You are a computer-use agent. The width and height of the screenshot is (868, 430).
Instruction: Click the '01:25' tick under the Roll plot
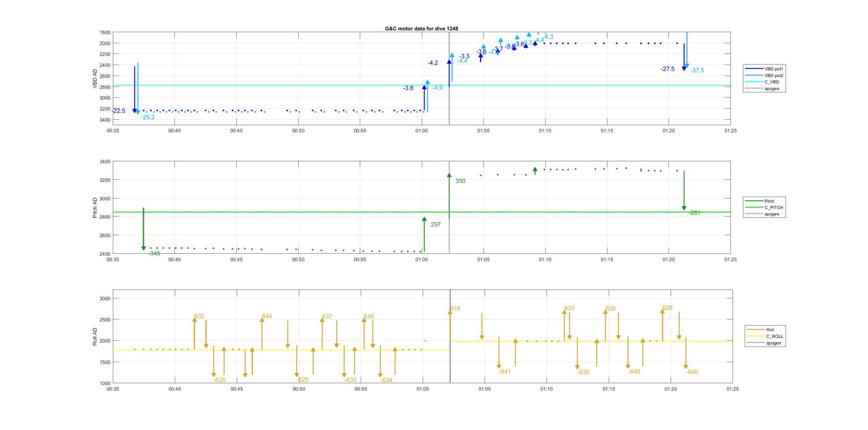[732, 390]
